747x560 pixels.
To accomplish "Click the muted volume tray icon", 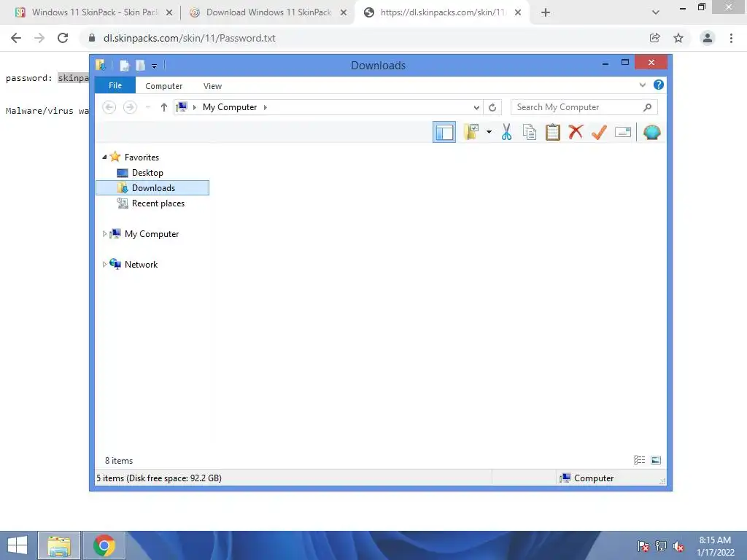I will (678, 546).
